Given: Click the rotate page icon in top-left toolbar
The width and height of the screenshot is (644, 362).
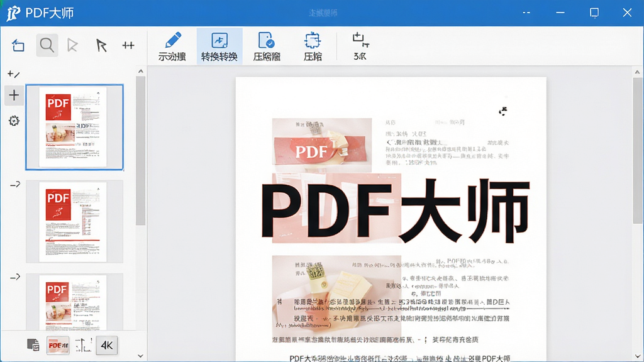Looking at the screenshot, I should [x=18, y=45].
